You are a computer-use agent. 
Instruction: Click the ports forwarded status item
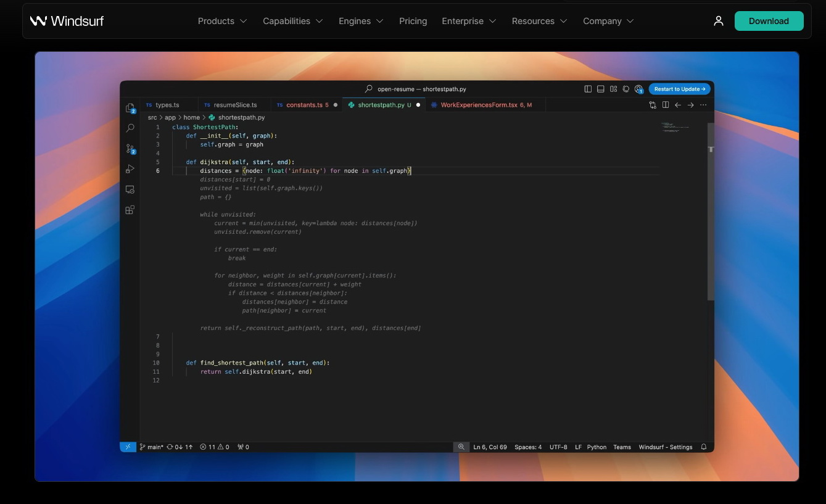(244, 447)
